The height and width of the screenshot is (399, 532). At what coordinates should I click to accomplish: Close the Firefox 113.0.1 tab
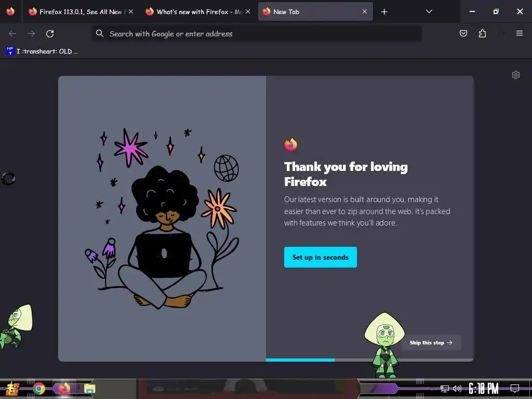click(131, 11)
